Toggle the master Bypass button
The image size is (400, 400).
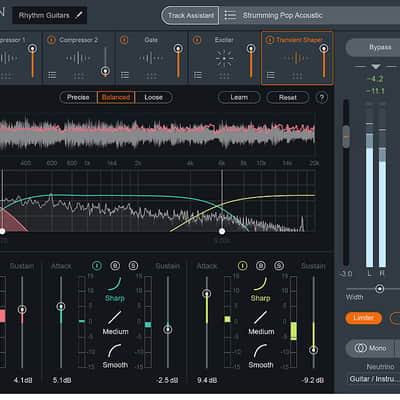373,48
